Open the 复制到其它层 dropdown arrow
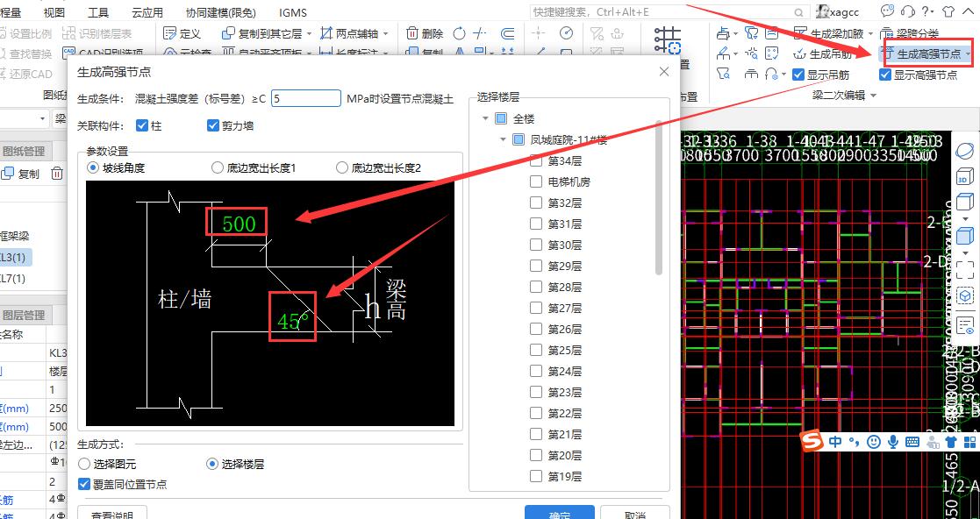The height and width of the screenshot is (519, 980). click(310, 33)
